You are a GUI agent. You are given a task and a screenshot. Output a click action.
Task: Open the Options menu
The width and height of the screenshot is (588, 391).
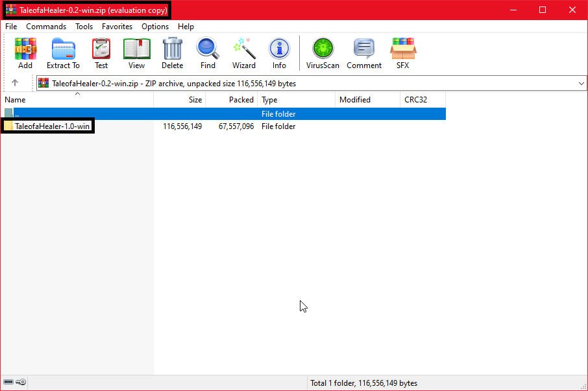155,27
